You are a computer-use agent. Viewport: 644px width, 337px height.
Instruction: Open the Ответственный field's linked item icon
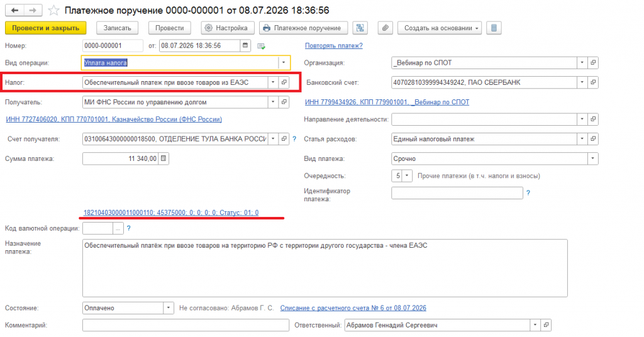pyautogui.click(x=546, y=325)
